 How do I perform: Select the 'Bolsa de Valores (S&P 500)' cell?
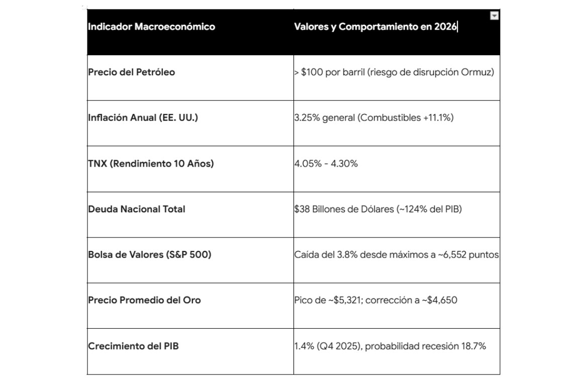point(150,255)
